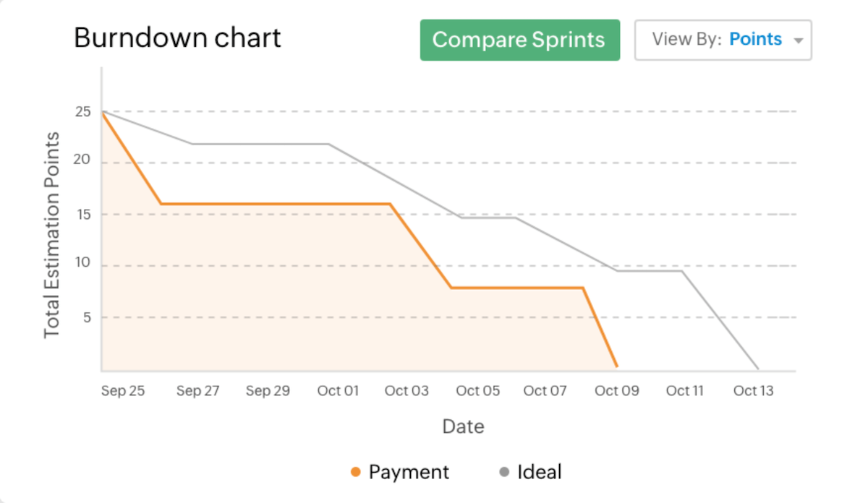Click the Total Estimation Points axis title
The height and width of the screenshot is (503, 868).
click(51, 234)
